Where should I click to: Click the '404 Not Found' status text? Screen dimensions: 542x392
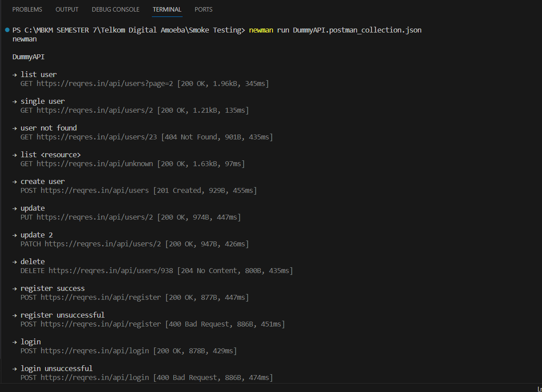pyautogui.click(x=191, y=137)
